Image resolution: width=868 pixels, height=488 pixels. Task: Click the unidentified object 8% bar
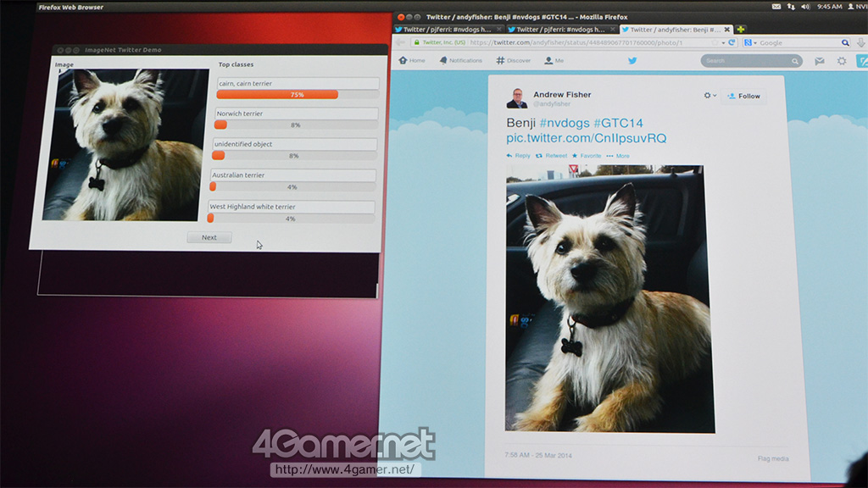pyautogui.click(x=294, y=156)
